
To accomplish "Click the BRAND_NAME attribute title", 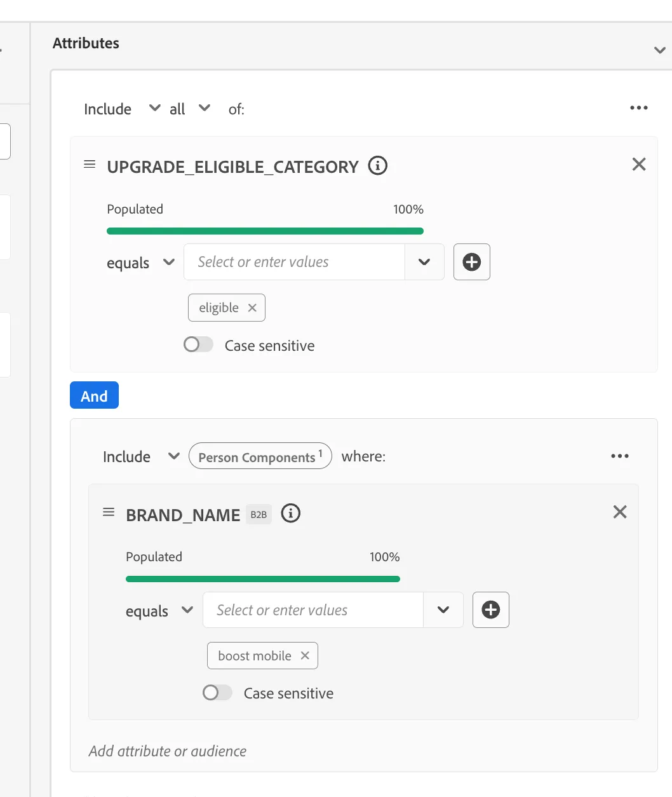I will tap(183, 515).
